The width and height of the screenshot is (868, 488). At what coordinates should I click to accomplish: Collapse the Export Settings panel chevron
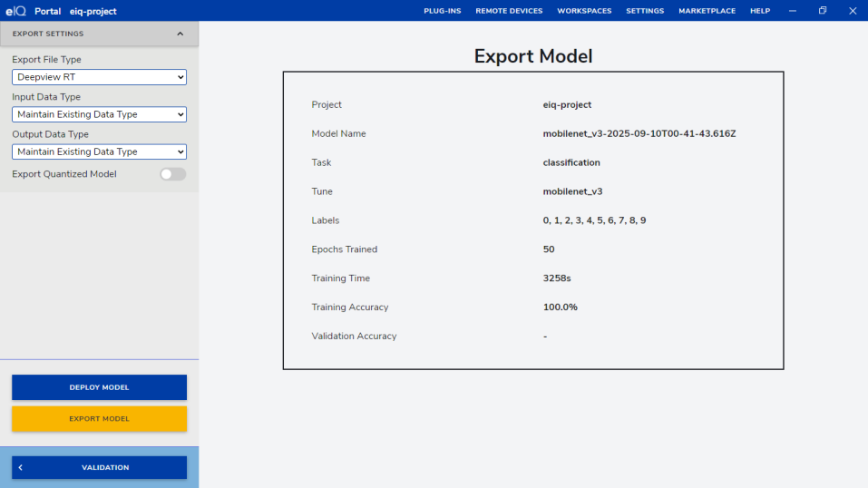180,34
